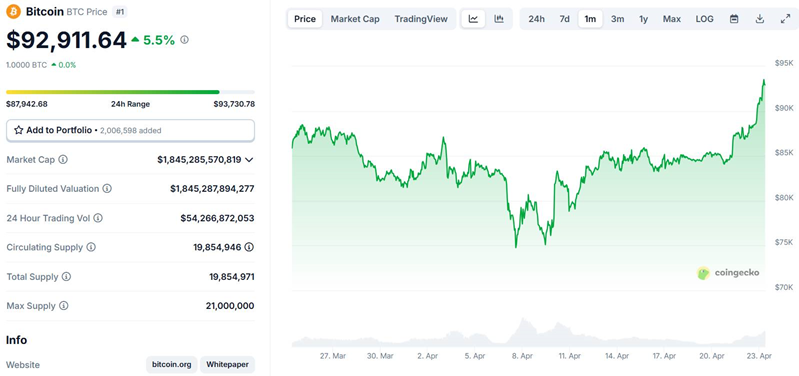Click info icon next to price percentage

point(184,39)
